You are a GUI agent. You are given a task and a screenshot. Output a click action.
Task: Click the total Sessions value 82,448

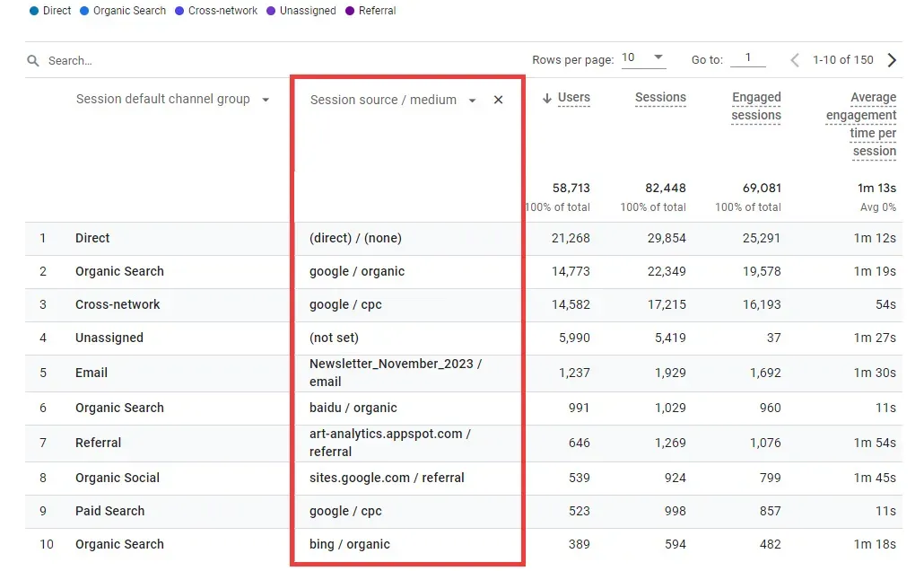click(666, 189)
